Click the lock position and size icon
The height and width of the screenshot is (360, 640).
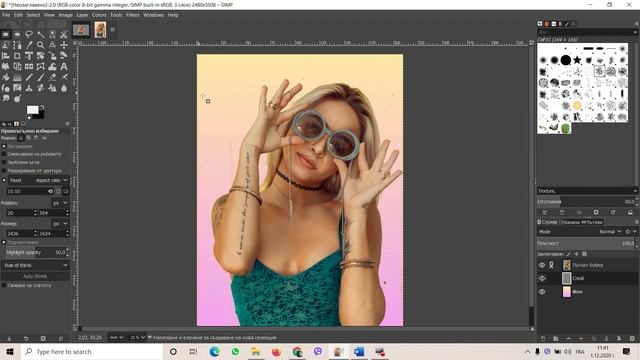(x=576, y=254)
